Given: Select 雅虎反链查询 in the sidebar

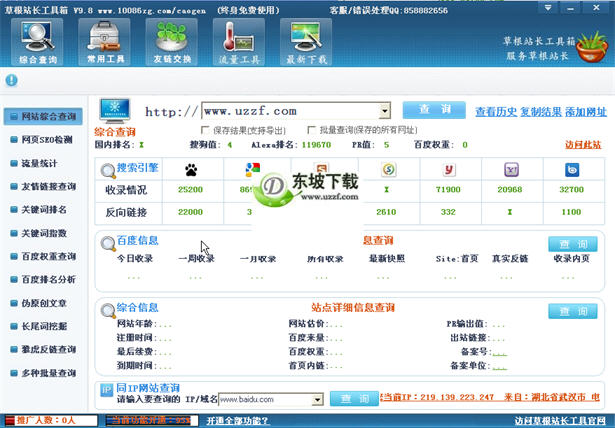Looking at the screenshot, I should click(43, 349).
